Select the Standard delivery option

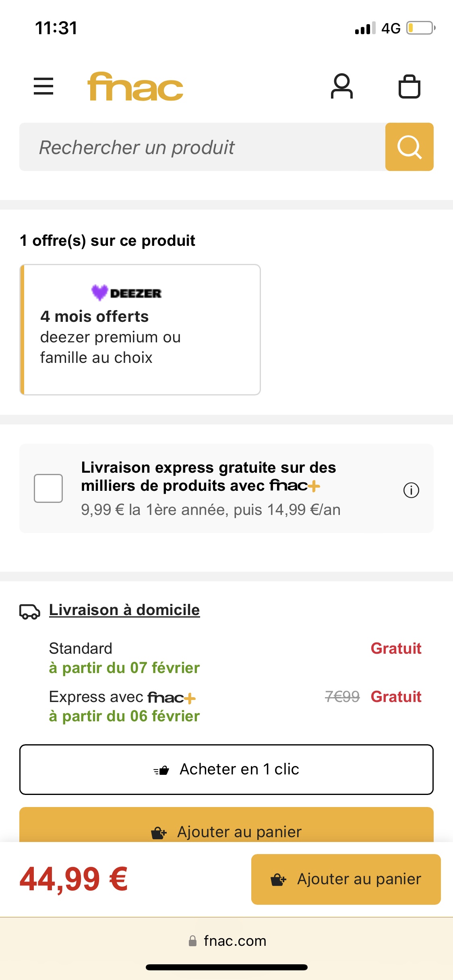[235, 658]
